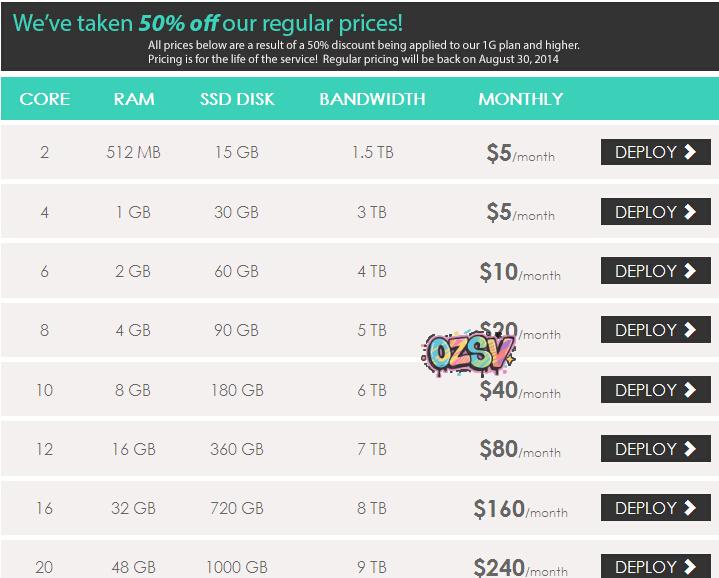Click the arrow icon on 2 GB plan's deploy button
This screenshot has height=578, width=719.
[x=690, y=271]
